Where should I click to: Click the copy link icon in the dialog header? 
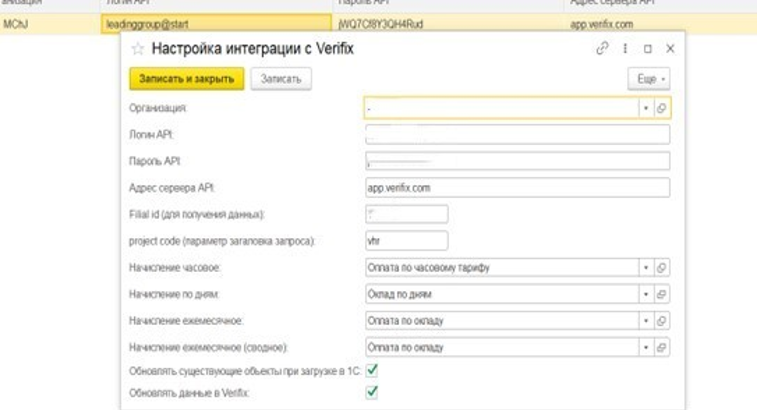pyautogui.click(x=602, y=48)
